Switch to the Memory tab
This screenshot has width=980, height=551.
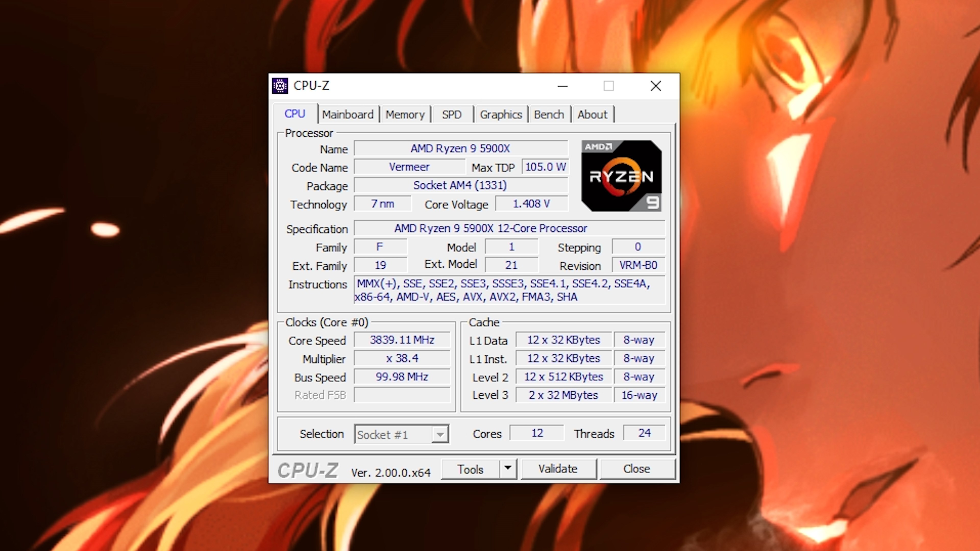click(x=405, y=115)
